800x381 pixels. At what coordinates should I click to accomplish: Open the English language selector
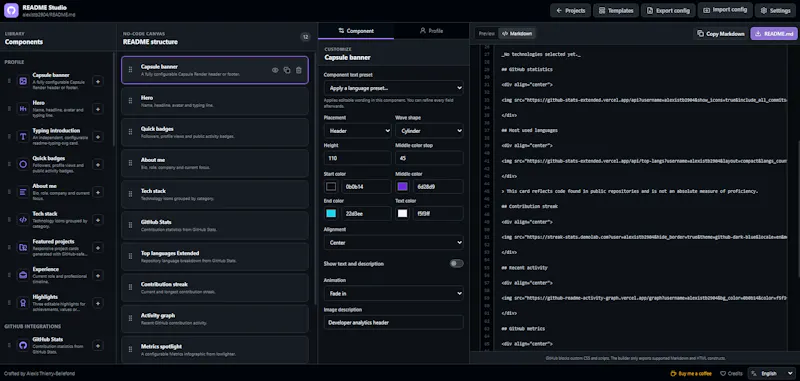[x=771, y=373]
